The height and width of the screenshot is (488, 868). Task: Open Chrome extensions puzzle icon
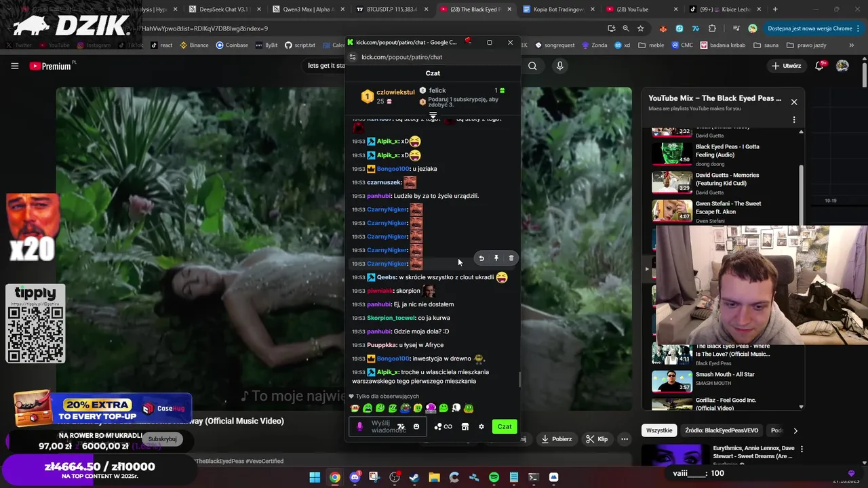click(712, 28)
